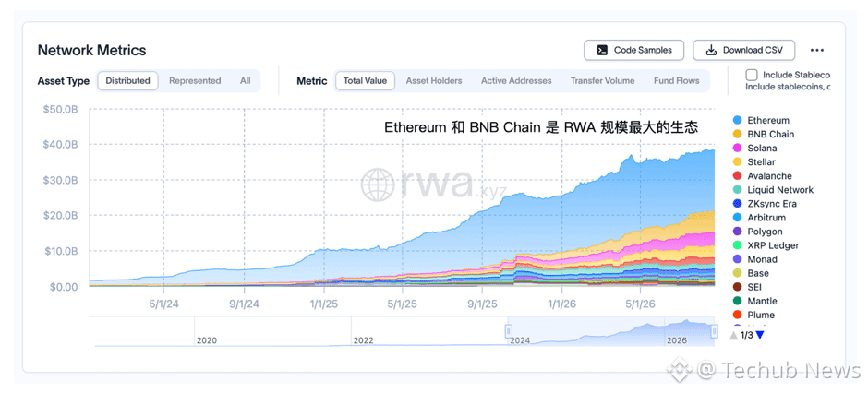868x393 pixels.
Task: Switch asset type to Represented
Action: 195,80
